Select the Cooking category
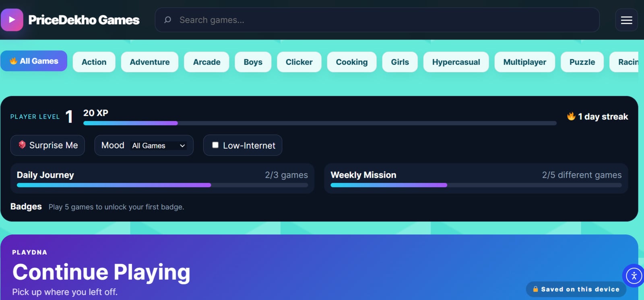Image resolution: width=644 pixels, height=300 pixels. click(x=352, y=62)
